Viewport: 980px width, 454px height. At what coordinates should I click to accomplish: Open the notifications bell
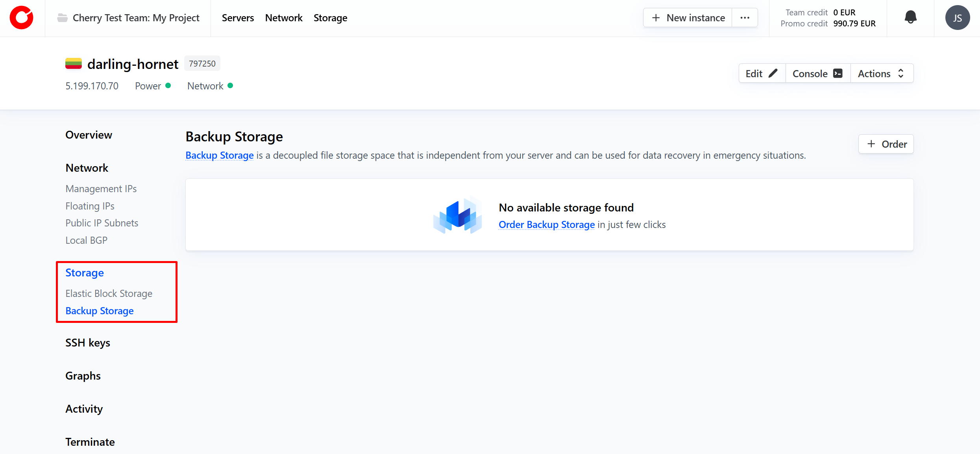[910, 18]
